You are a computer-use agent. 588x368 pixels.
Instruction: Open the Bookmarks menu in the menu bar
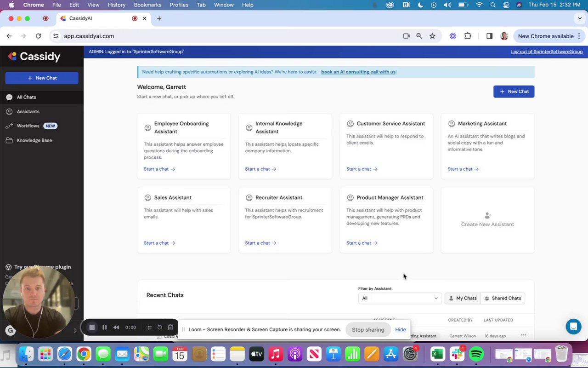(x=147, y=5)
